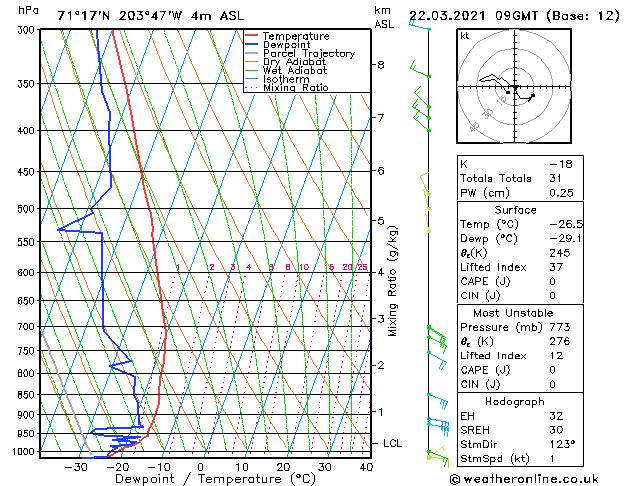
Task: Click the Pressure (mb) value 773
Action: pos(560,327)
